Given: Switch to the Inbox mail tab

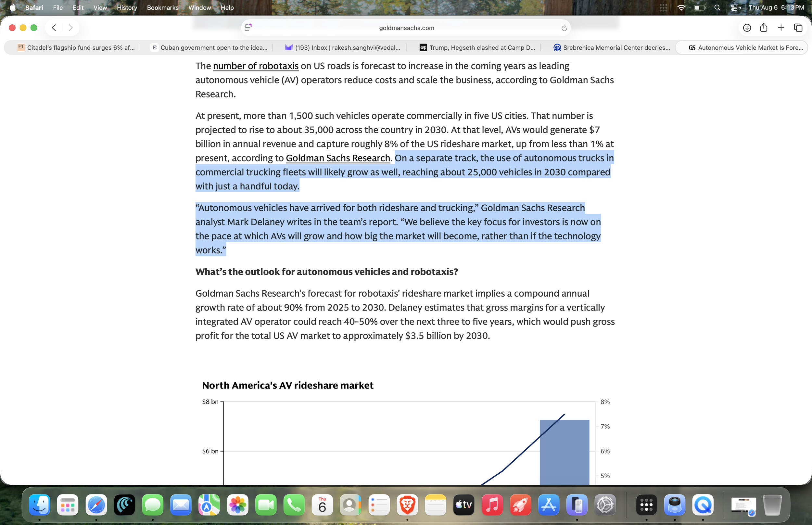Looking at the screenshot, I should coord(342,48).
